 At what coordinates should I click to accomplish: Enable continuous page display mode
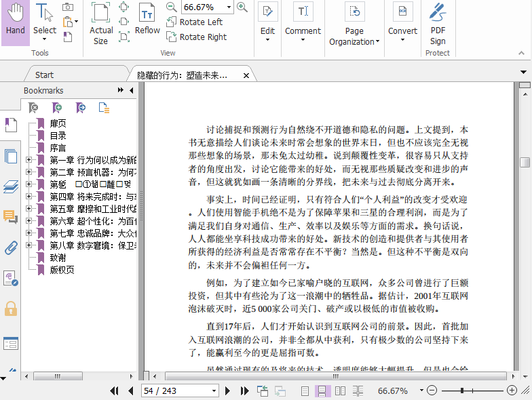(x=323, y=391)
